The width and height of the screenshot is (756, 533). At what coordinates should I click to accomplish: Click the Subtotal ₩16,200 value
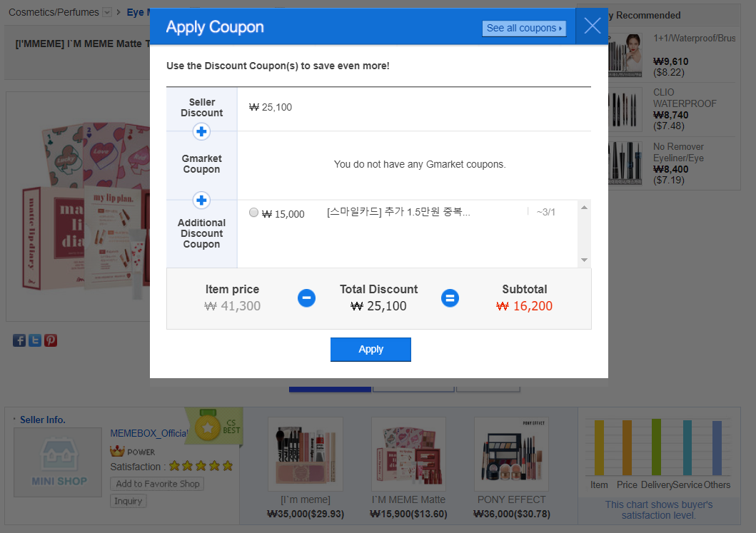524,306
